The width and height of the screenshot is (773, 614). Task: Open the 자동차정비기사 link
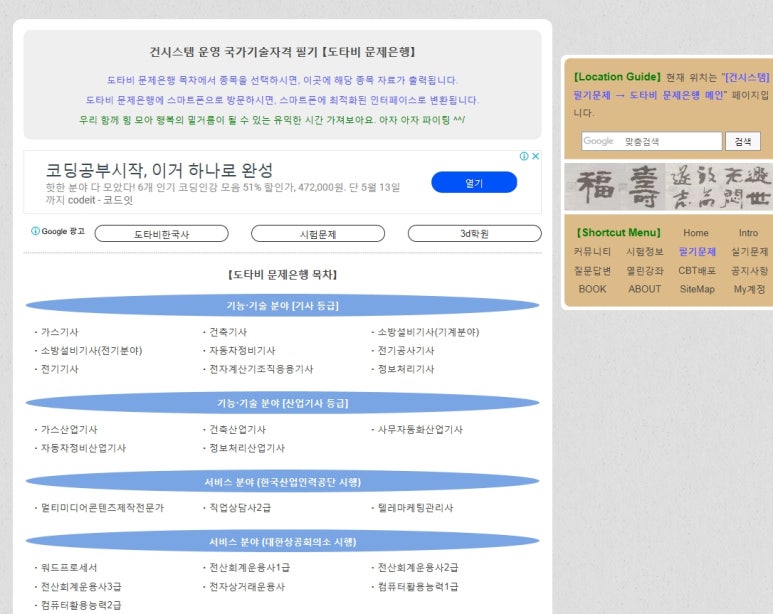(242, 351)
